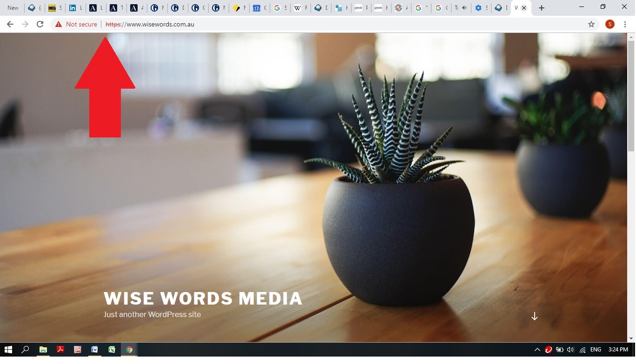Reload the page with the refresh icon
Viewport: 636px width, 364px height.
40,24
